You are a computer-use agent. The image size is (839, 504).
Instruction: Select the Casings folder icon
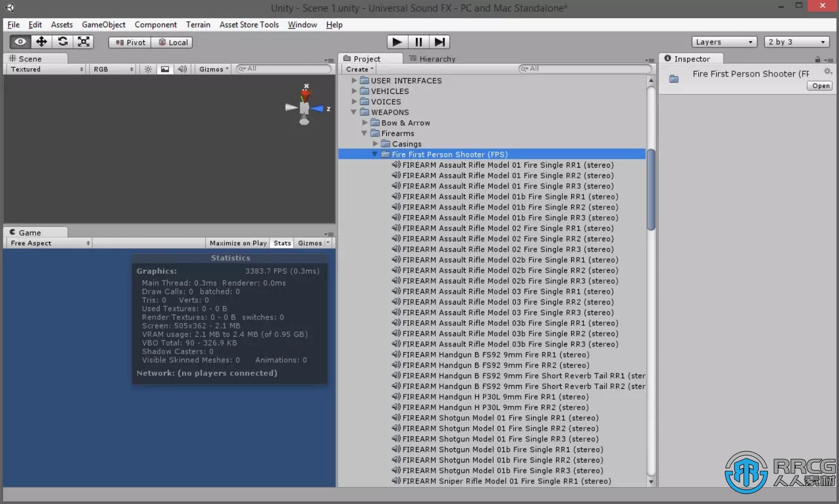pos(386,144)
